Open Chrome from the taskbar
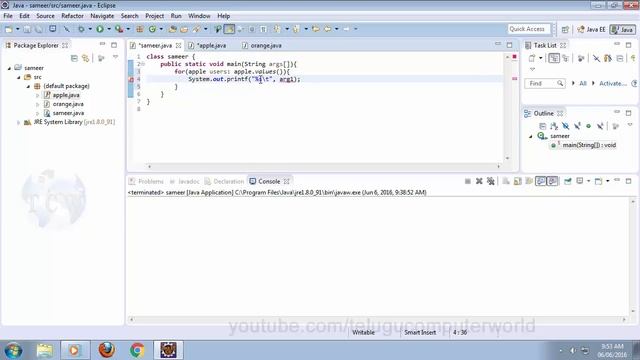640x360 pixels. 137,350
